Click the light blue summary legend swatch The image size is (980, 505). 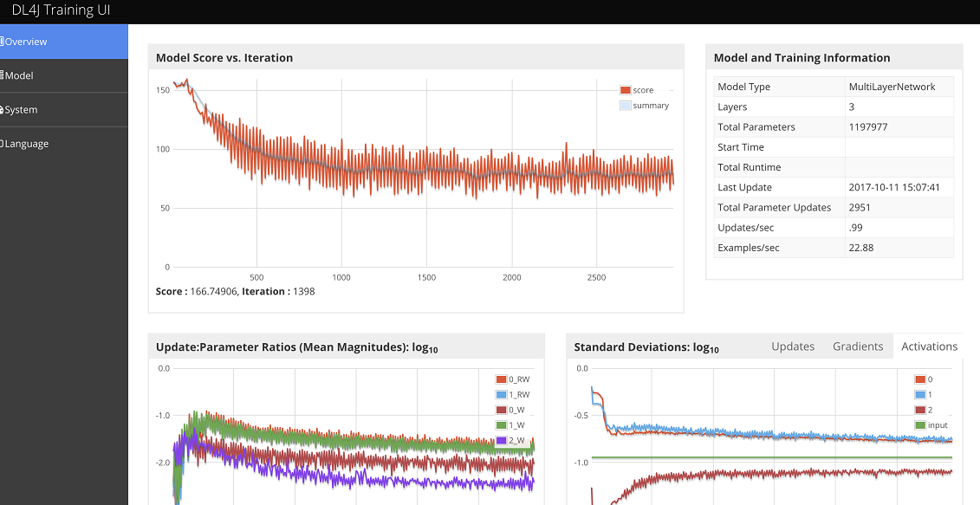tap(625, 106)
